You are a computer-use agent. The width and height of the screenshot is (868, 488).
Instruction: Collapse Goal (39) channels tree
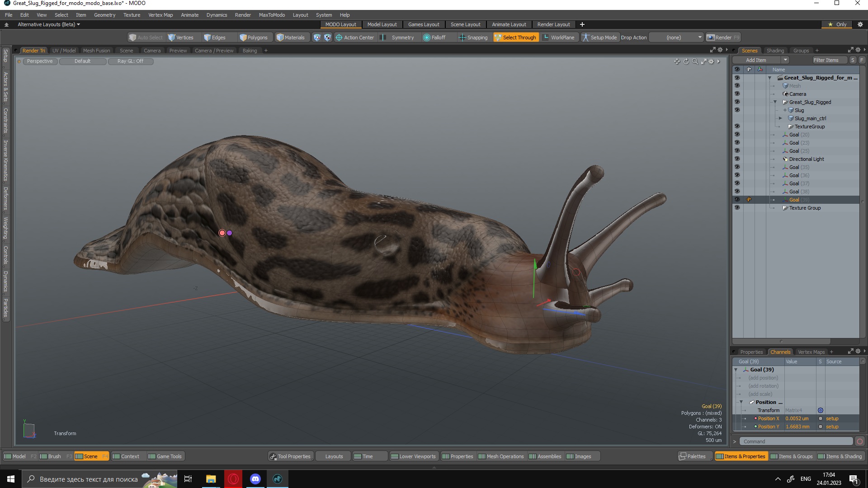tap(736, 370)
